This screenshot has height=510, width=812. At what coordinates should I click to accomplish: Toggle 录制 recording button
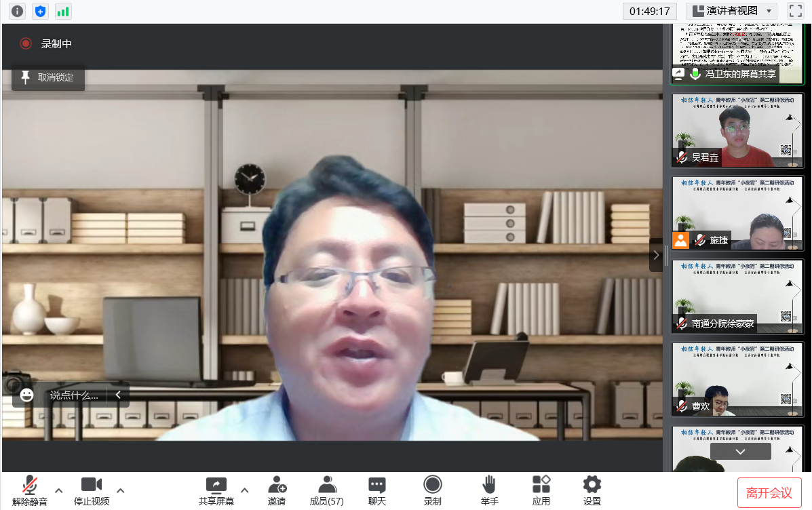[432, 490]
